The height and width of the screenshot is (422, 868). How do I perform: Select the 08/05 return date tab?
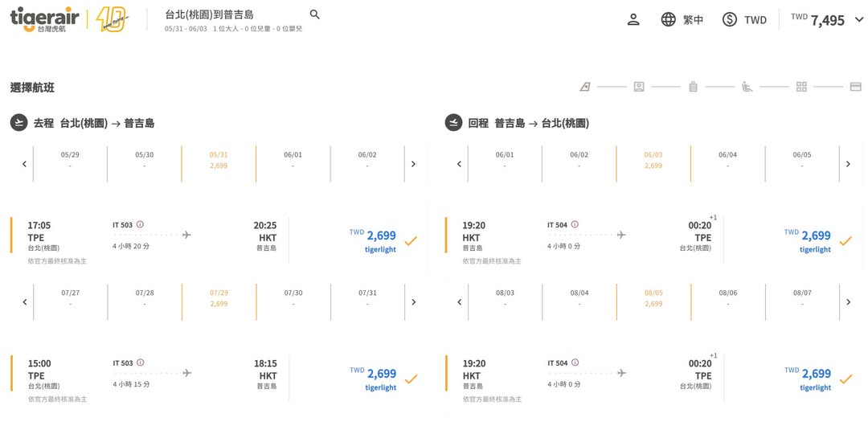[x=653, y=298]
